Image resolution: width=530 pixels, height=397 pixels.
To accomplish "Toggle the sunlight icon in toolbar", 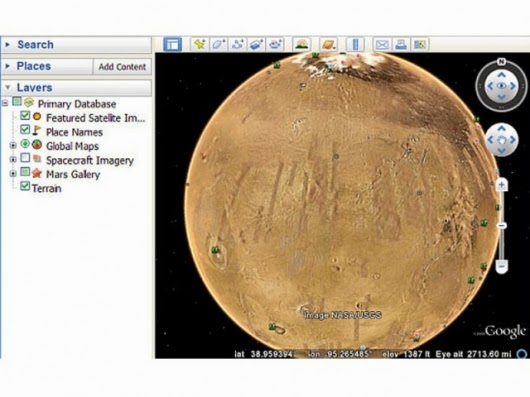I will [302, 44].
